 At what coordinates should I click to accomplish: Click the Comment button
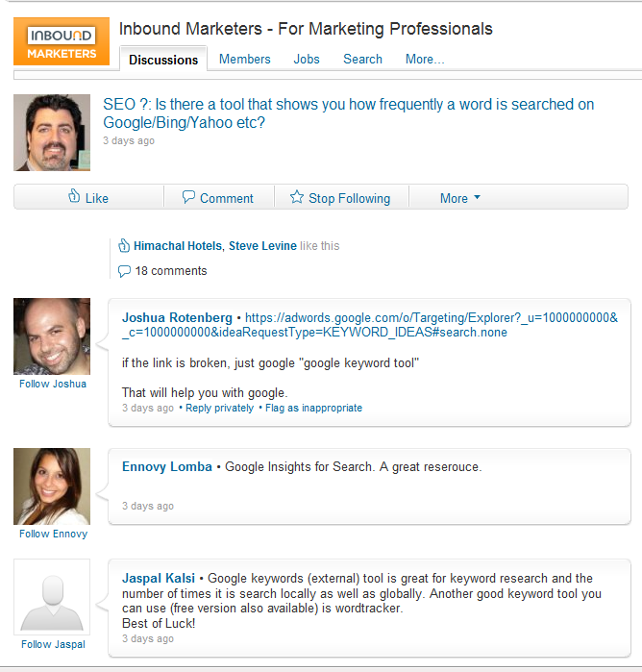click(x=219, y=197)
